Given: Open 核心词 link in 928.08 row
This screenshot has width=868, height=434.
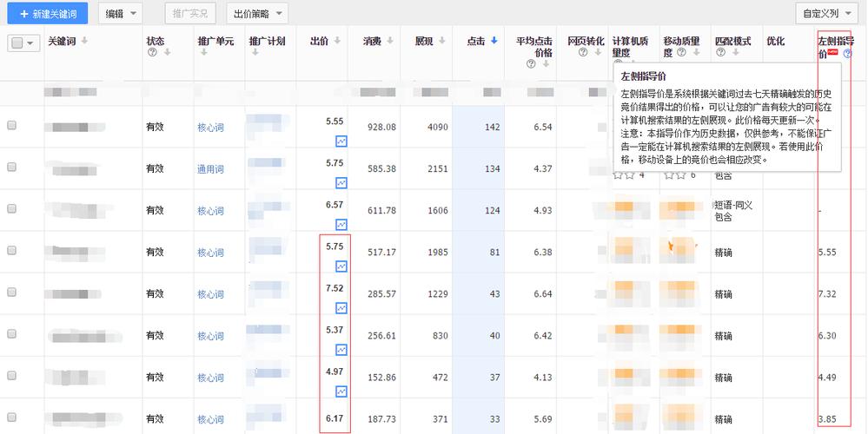Looking at the screenshot, I should point(210,128).
